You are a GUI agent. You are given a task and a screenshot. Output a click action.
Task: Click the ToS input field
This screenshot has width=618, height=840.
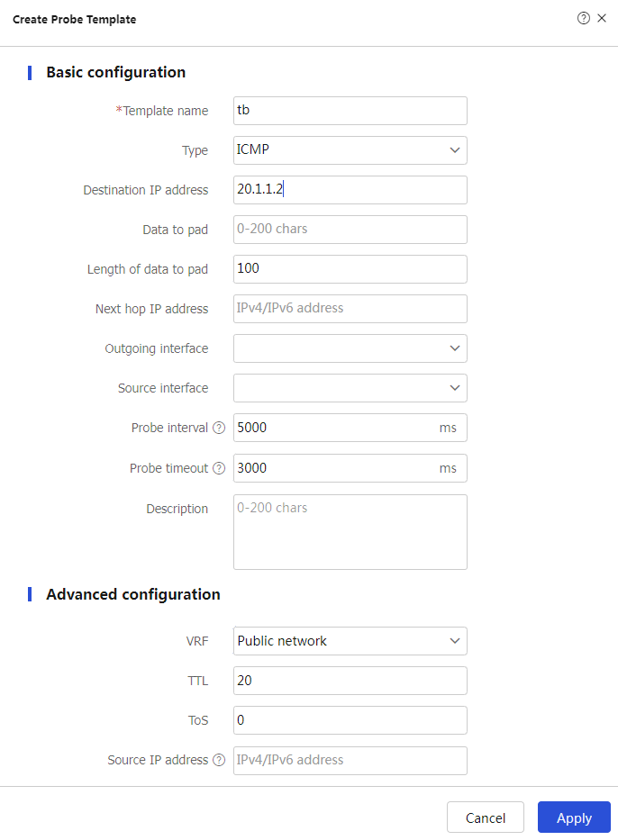[350, 720]
